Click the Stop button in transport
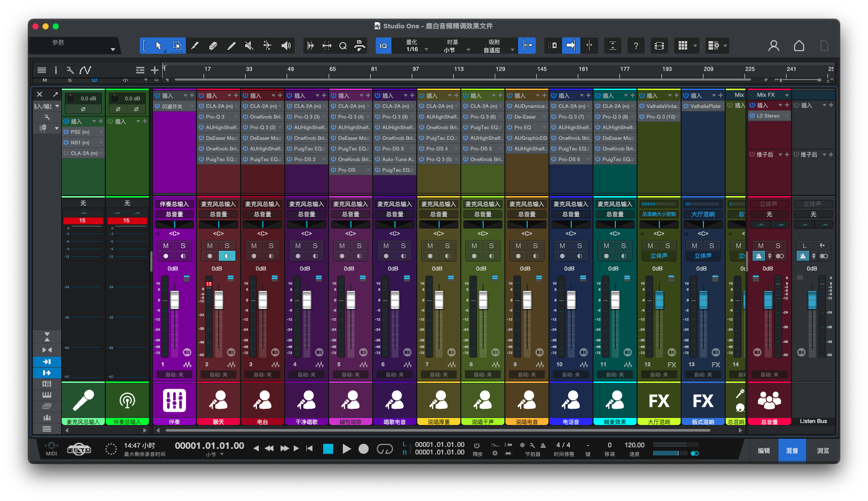This screenshot has width=868, height=501. click(328, 449)
